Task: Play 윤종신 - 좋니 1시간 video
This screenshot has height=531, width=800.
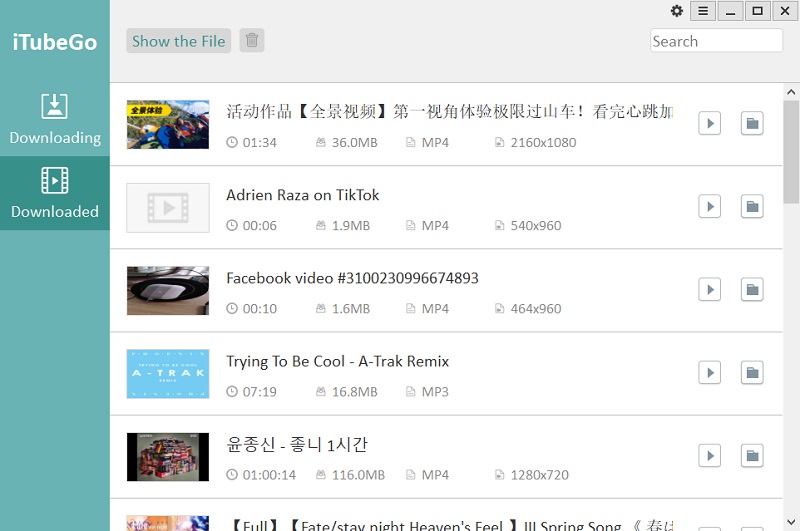Action: [x=709, y=456]
